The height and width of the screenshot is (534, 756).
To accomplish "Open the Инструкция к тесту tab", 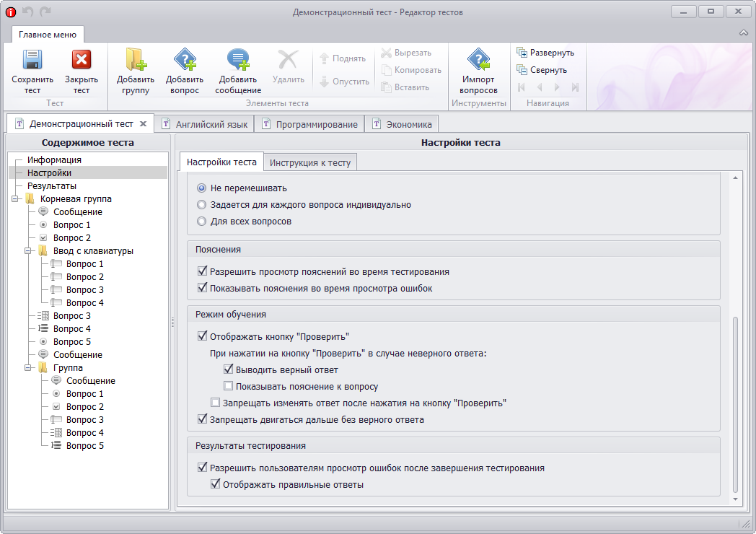I will 310,163.
